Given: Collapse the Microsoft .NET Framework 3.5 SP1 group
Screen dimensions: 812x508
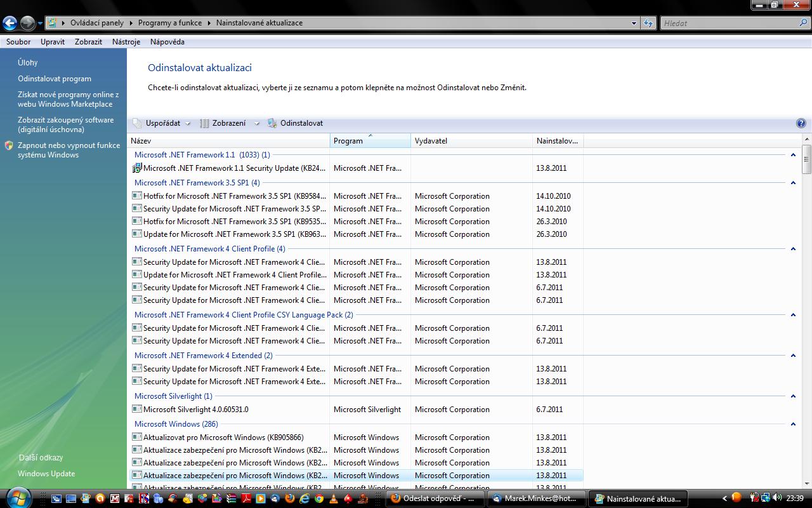Looking at the screenshot, I should pos(793,183).
